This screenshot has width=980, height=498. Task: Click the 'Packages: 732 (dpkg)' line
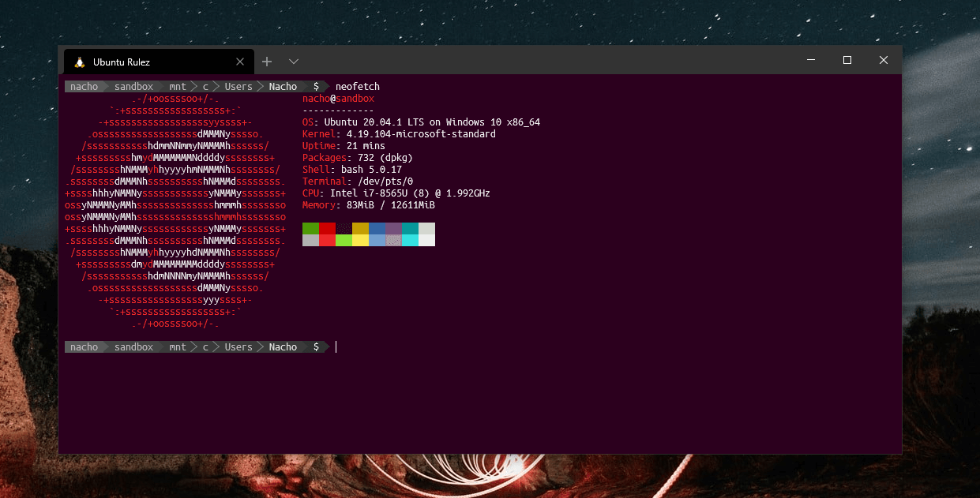(358, 158)
